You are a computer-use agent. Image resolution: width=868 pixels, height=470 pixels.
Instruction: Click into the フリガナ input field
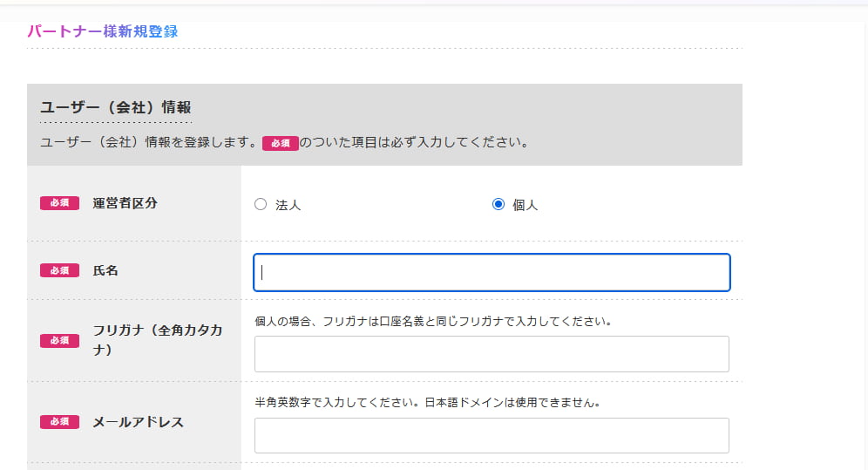coord(492,354)
